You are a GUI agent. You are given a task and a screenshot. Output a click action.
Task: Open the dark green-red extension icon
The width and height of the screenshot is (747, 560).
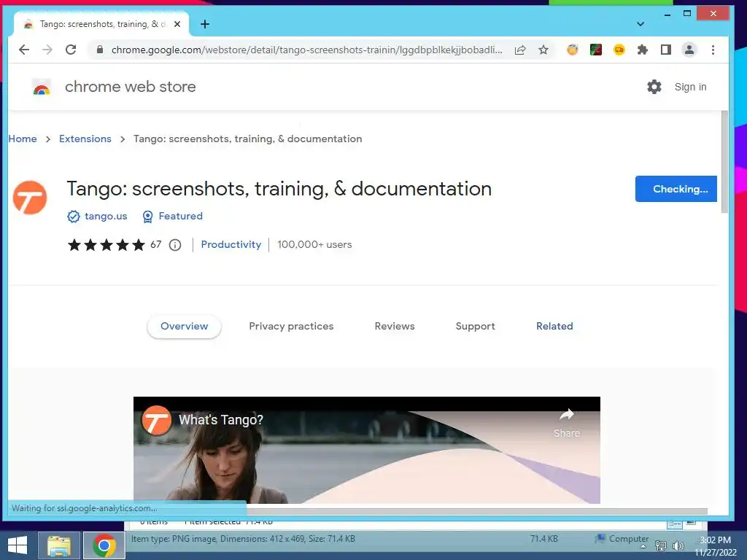point(595,50)
